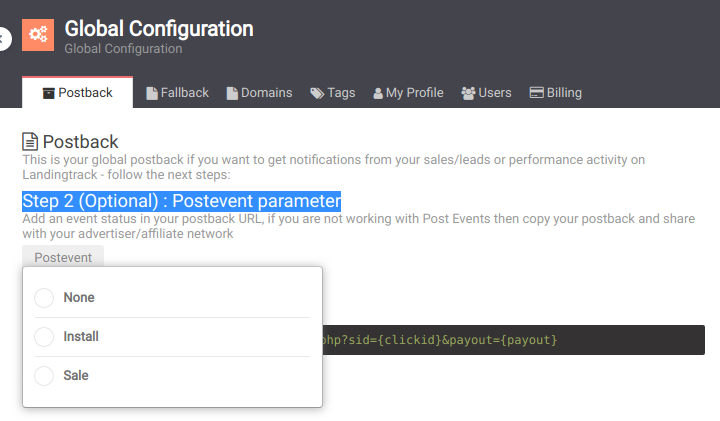Click the Step 2 Postevent parameter heading

(181, 200)
